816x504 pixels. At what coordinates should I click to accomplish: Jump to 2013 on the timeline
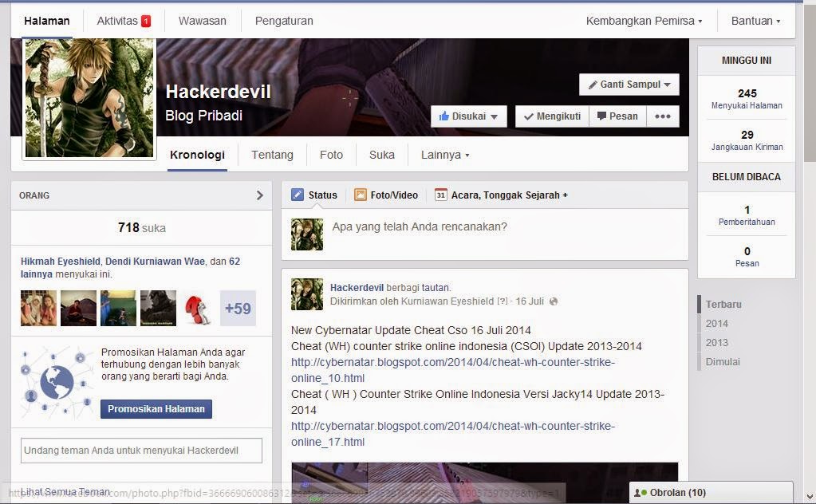[x=717, y=343]
